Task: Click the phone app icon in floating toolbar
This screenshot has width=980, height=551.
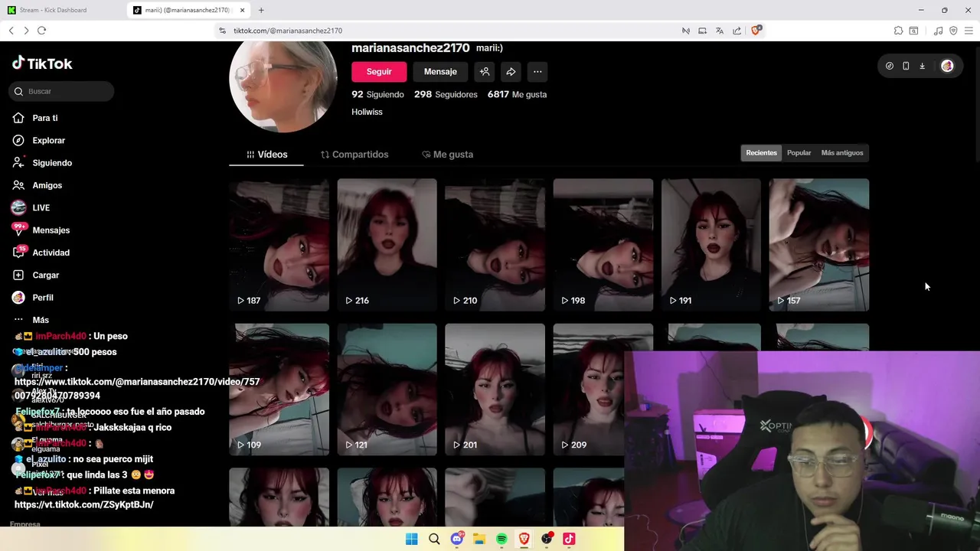Action: click(906, 66)
